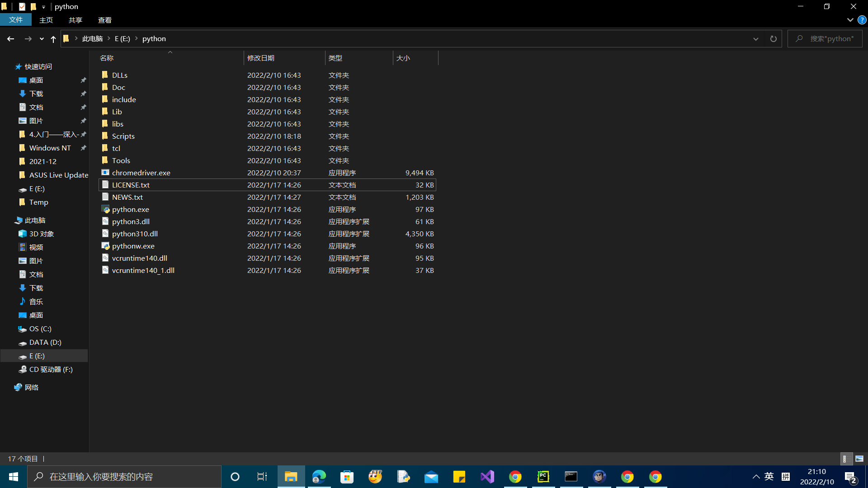Toggle the input language indicator 英
868x488 pixels.
(x=769, y=477)
